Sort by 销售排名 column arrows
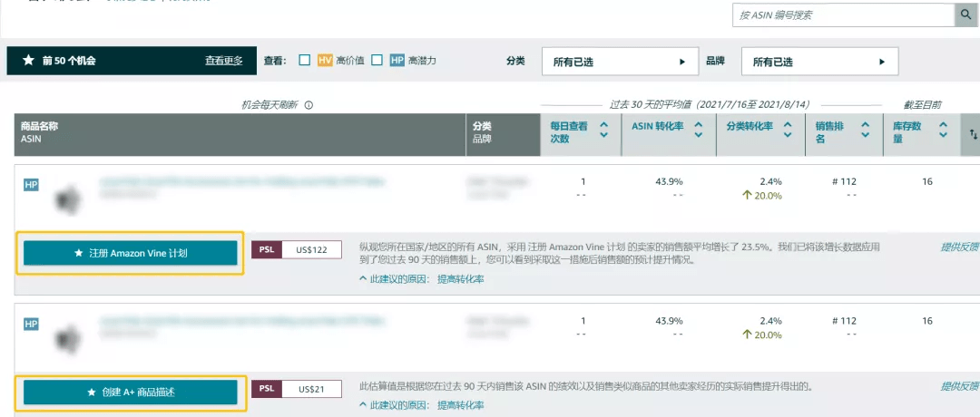 click(x=865, y=131)
